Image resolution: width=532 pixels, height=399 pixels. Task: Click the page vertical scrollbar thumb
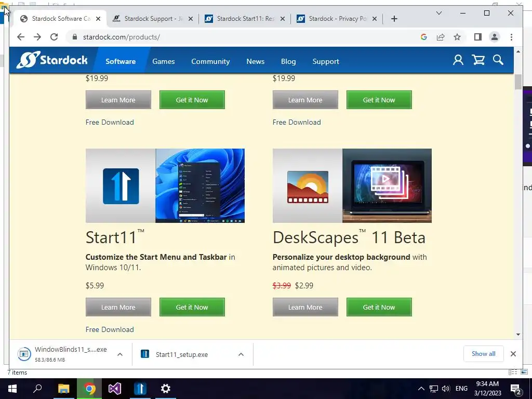pos(518,82)
